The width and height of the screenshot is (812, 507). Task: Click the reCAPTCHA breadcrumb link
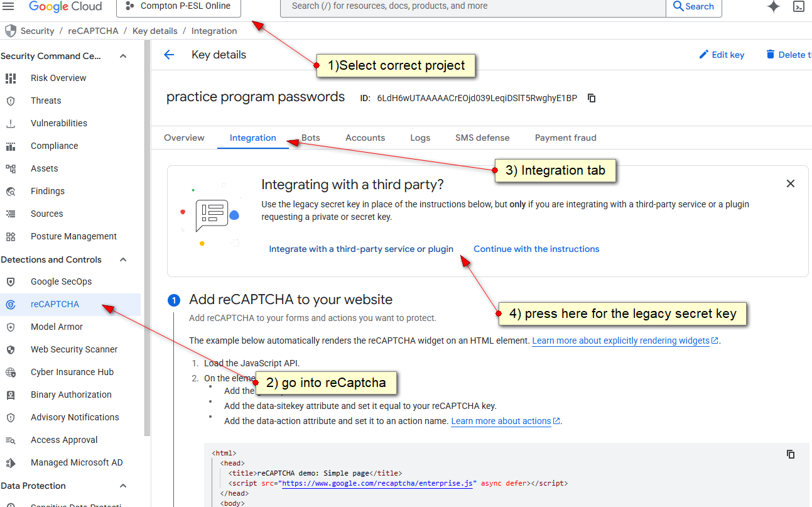pyautogui.click(x=94, y=31)
